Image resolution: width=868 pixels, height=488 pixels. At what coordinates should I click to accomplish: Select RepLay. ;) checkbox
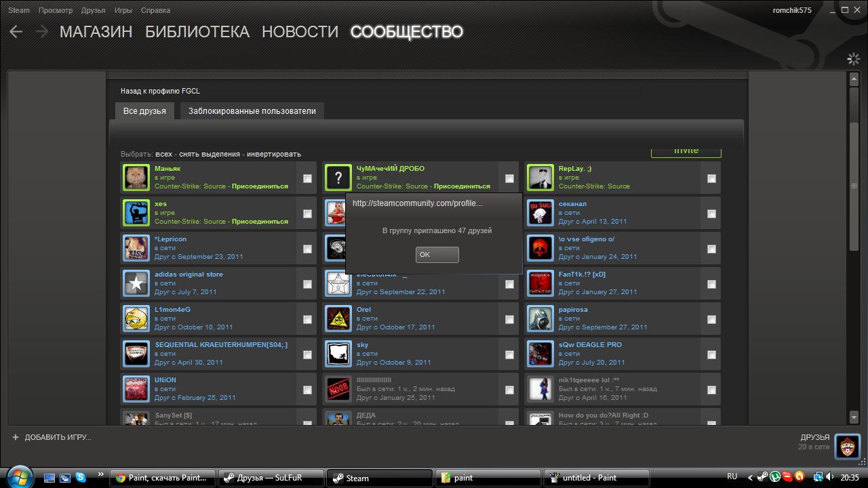711,178
